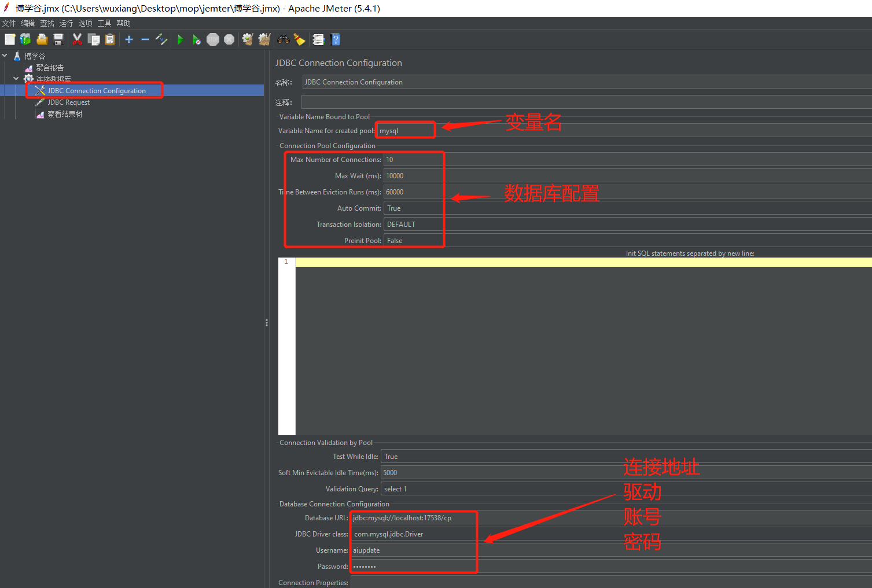Select the 博学谷 test plan in tree
The width and height of the screenshot is (872, 588).
(x=35, y=56)
